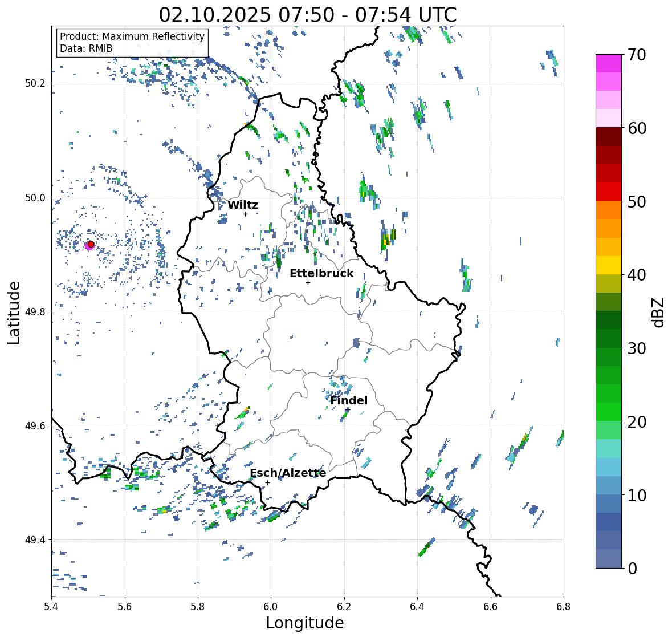Pick the dark maroon swatch just below 60
Screen dimensions: 672x637
(x=609, y=137)
